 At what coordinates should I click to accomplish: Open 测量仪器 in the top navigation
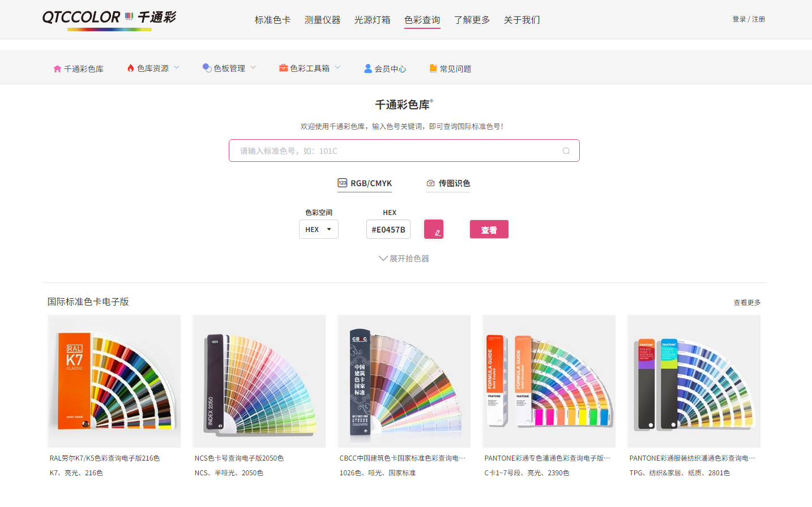[322, 20]
